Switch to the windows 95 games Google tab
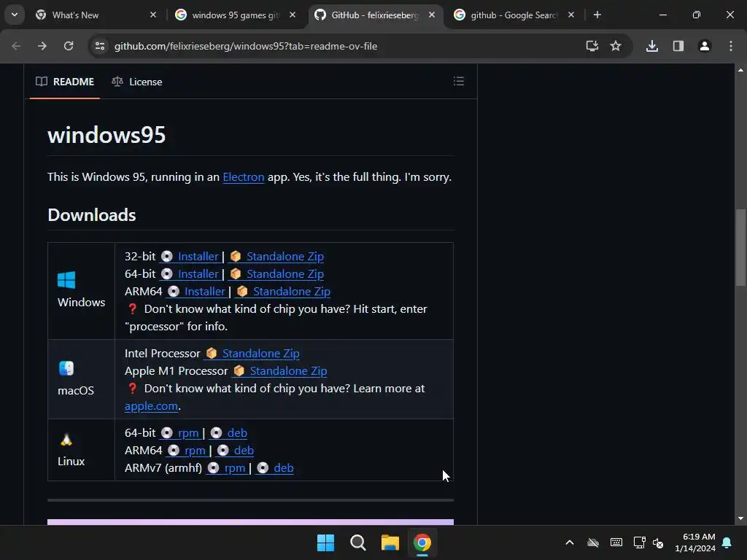 236,15
